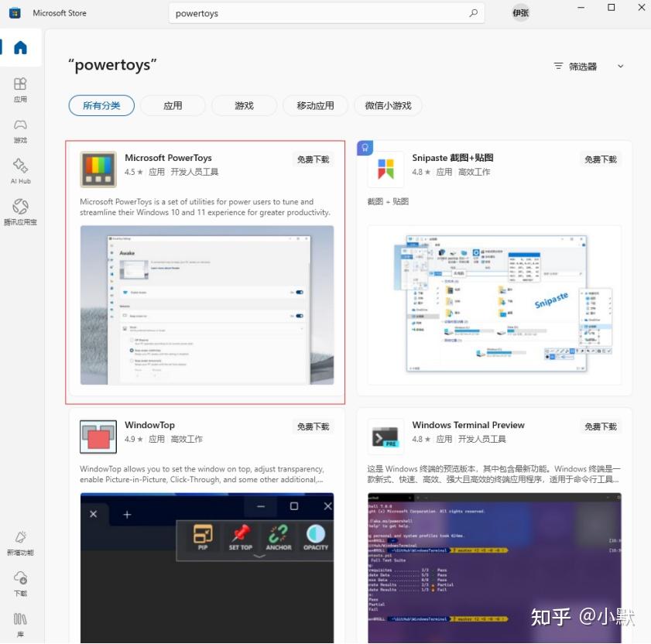Viewport: 651px width, 644px height.
Task: Click the 4.9 rating under WindowTop
Action: 133,440
